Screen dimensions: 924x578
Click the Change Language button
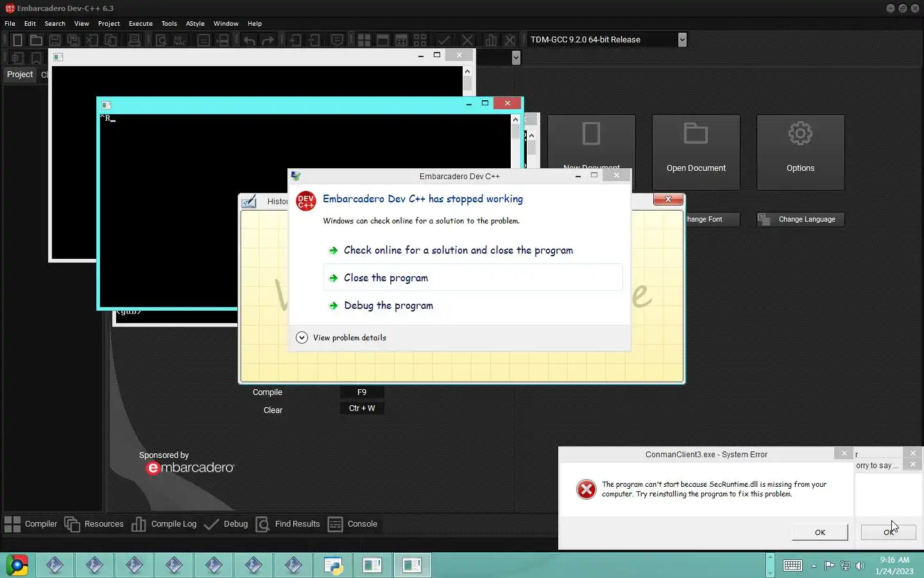tap(801, 220)
